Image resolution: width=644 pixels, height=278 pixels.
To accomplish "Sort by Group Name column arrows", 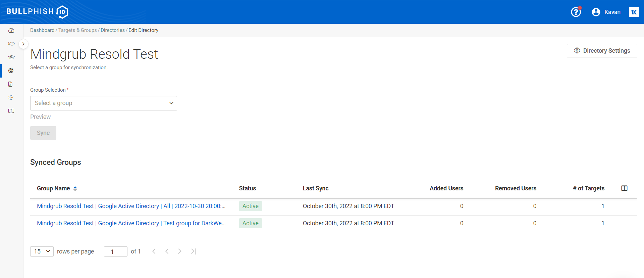I will [x=75, y=189].
